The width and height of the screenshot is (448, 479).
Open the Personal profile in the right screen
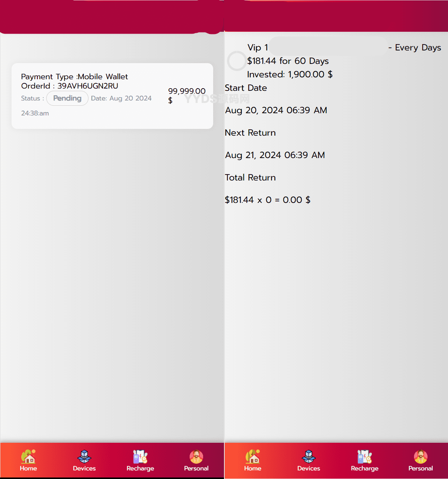click(421, 460)
